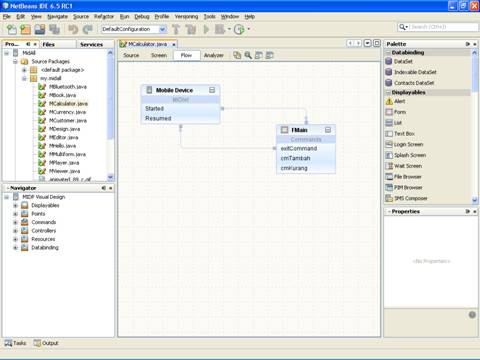
Task: Click the expand all icon in Flow toolbar
Action: pyautogui.click(x=269, y=55)
